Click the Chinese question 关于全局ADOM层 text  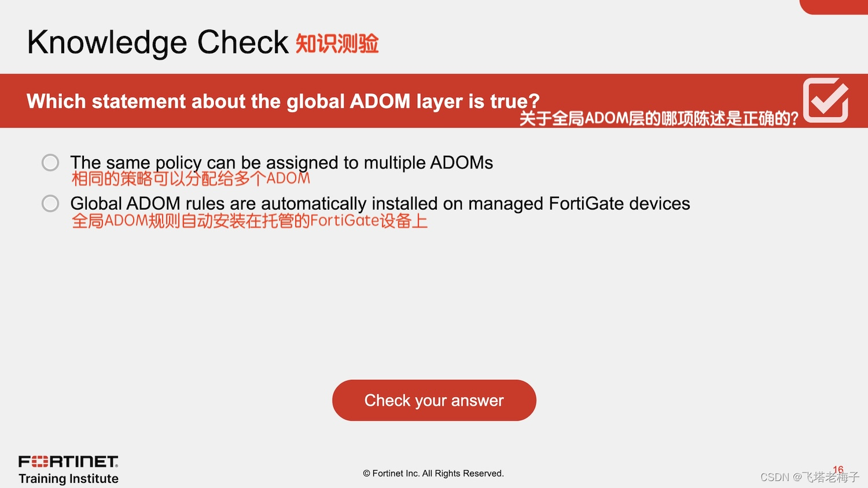pyautogui.click(x=659, y=119)
